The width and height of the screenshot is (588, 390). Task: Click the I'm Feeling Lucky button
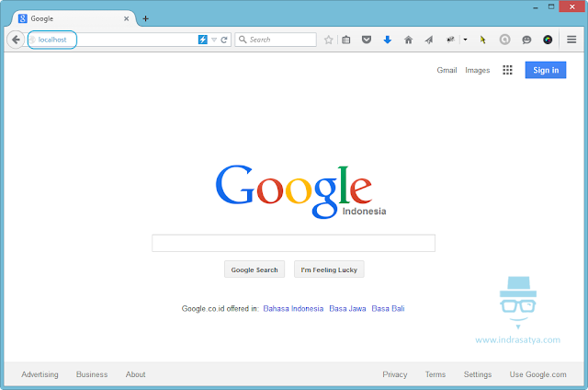point(329,270)
